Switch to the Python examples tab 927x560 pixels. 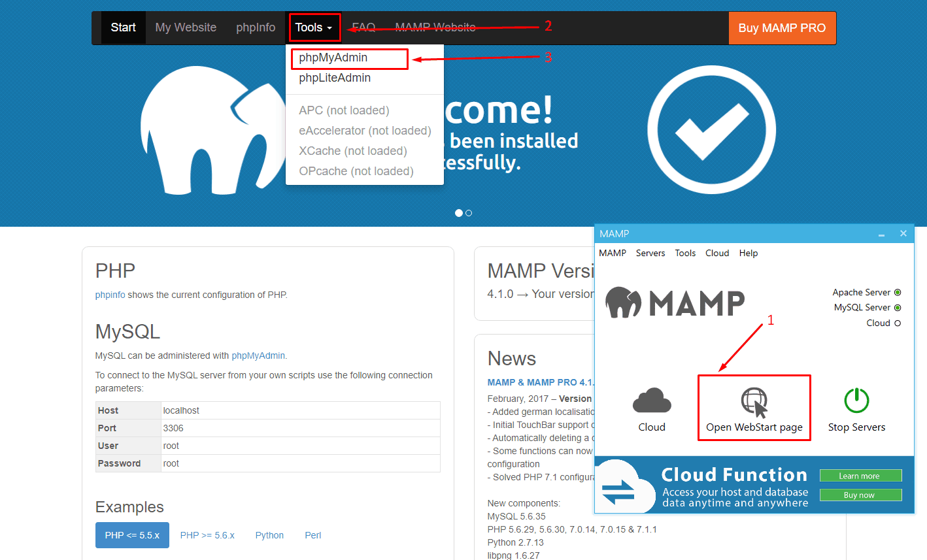coord(269,535)
